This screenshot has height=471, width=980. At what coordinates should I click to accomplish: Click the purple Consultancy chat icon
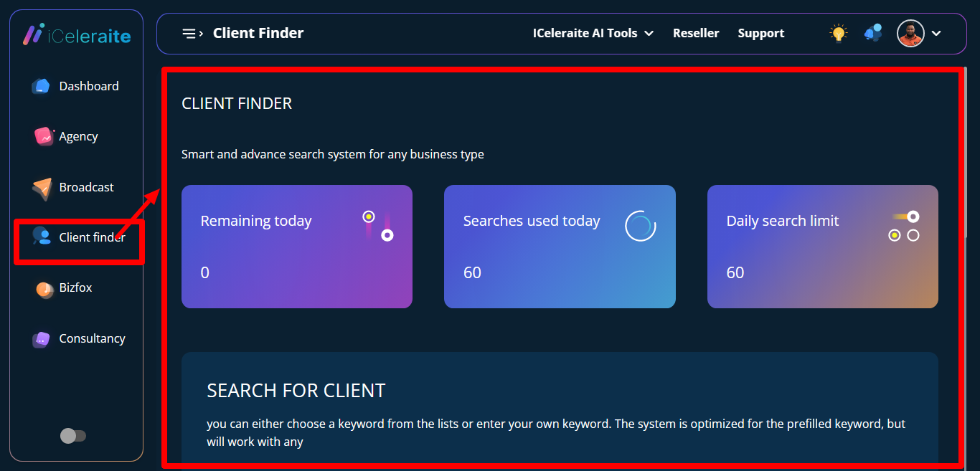click(x=42, y=339)
